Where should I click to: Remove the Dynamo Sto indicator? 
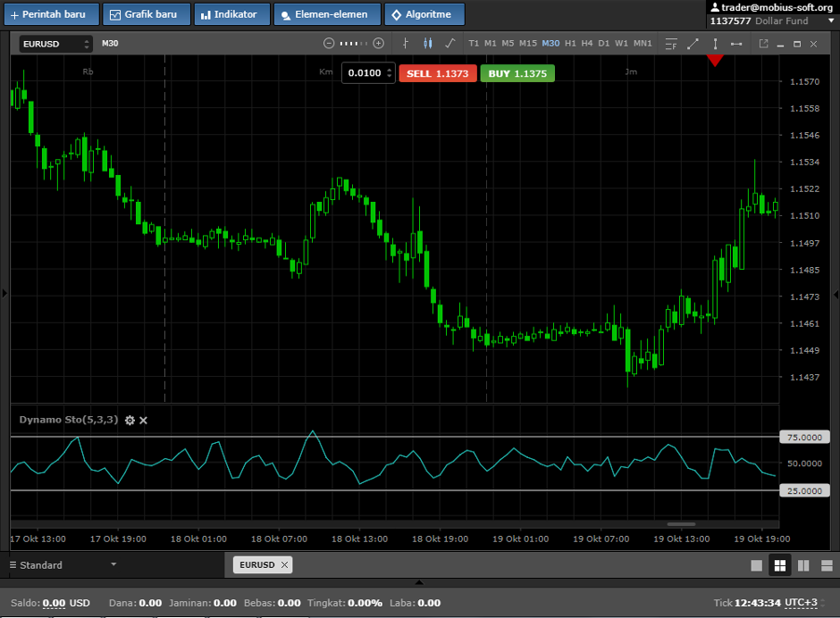[x=143, y=420]
